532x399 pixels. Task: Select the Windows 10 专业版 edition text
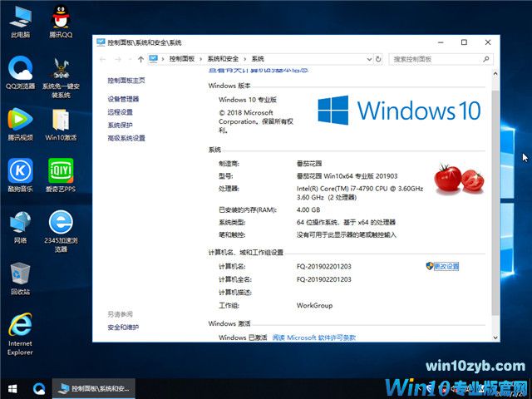click(248, 100)
